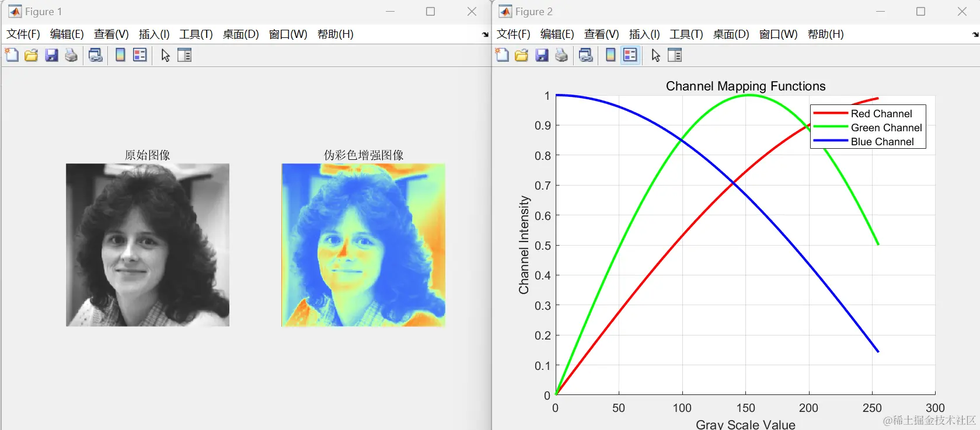Insert Colorbar via Figure 2 toolbar icon
The image size is (980, 430).
pyautogui.click(x=611, y=55)
